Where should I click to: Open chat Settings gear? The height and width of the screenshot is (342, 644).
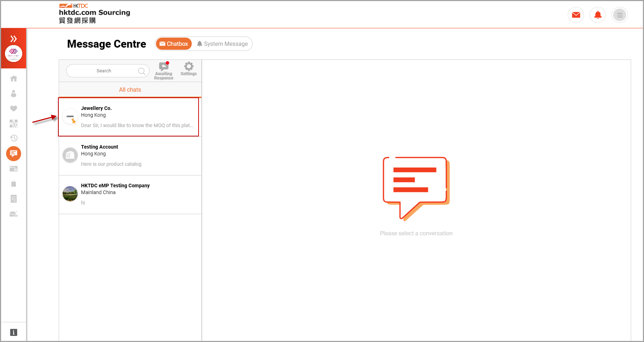189,69
